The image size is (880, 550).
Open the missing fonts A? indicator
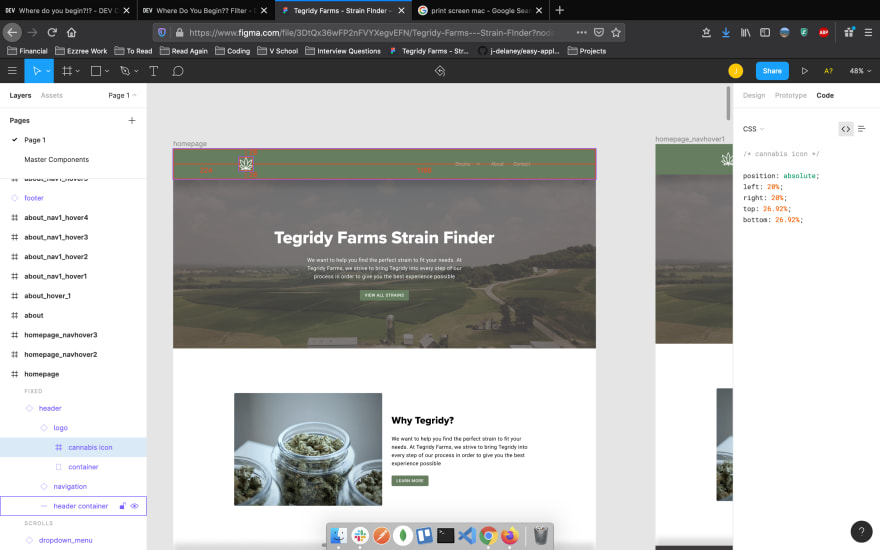click(828, 71)
